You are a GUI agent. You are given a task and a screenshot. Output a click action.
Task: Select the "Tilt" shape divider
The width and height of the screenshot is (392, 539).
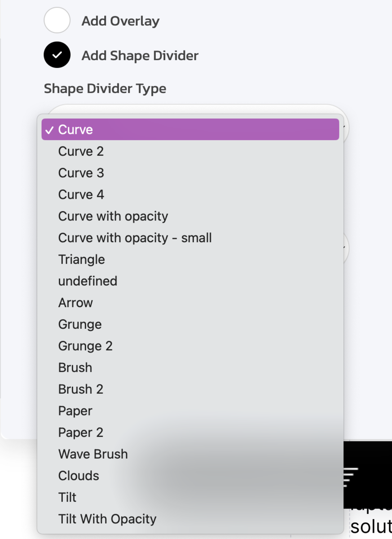(67, 497)
